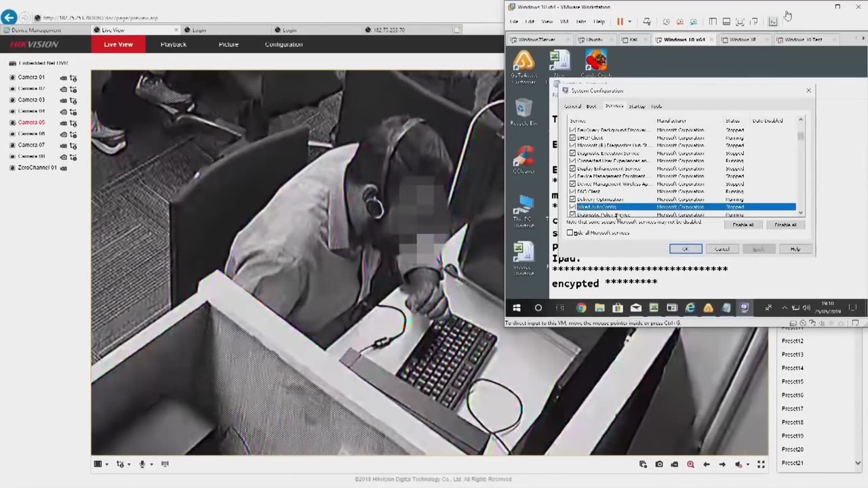This screenshot has width=868, height=488.
Task: Pause the virtual machine in VMware
Action: point(620,22)
